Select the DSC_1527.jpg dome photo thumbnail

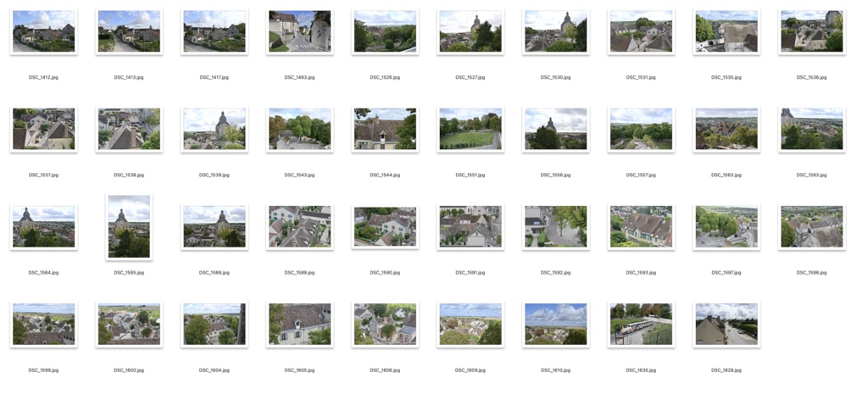point(470,31)
